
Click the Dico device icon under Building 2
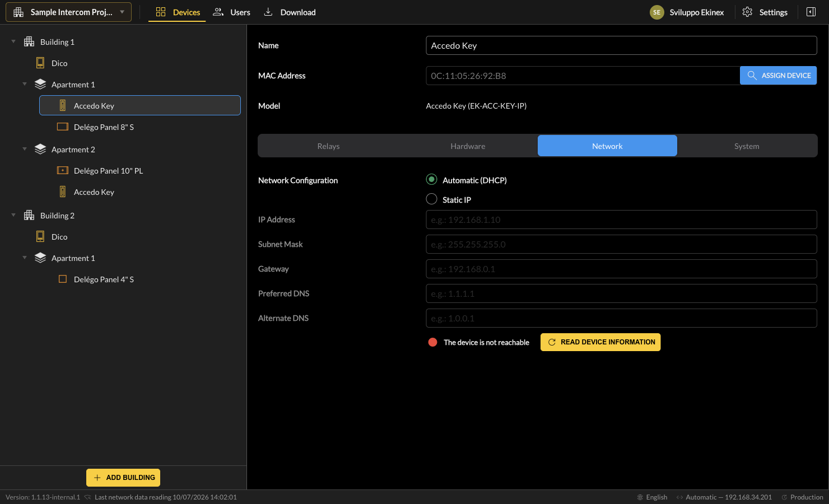point(40,236)
